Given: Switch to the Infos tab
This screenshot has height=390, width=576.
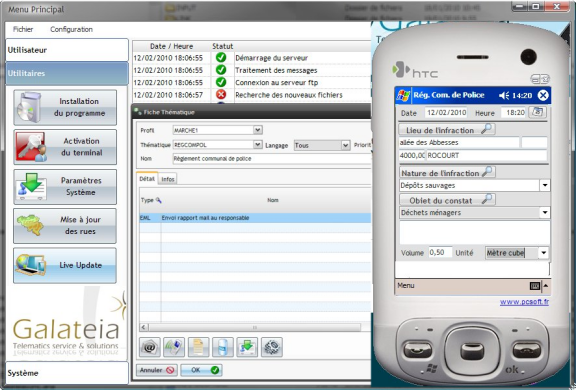Looking at the screenshot, I should coord(168,179).
